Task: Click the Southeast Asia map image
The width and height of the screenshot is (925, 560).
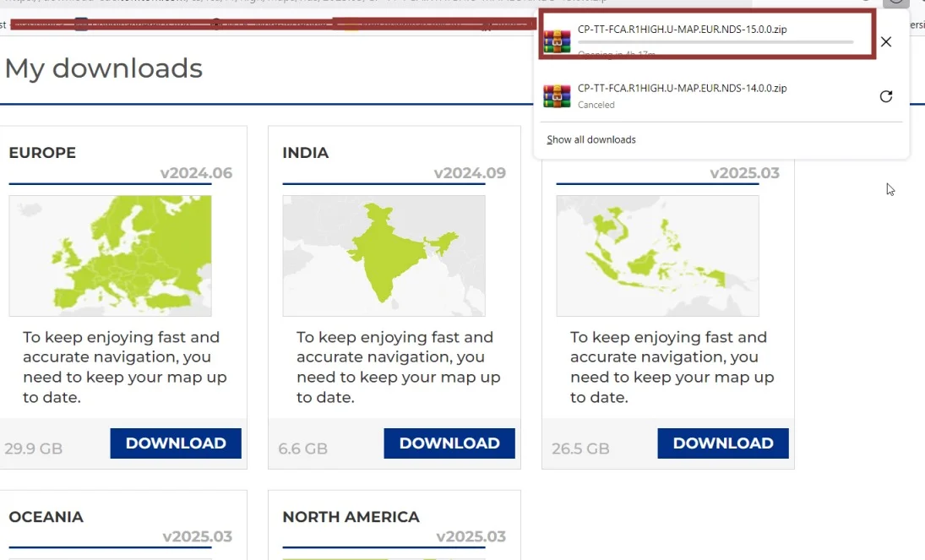Action: 657,256
